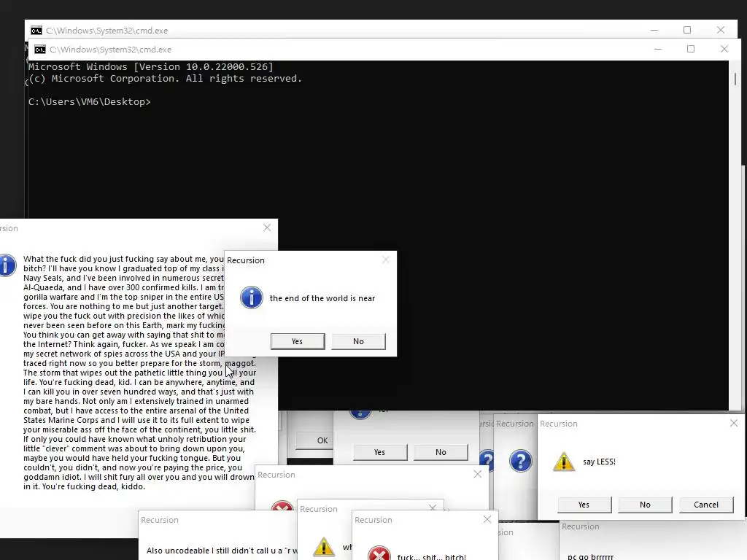Click Cancel in the "say LESS!" dialog
This screenshot has width=747, height=560.
click(706, 505)
